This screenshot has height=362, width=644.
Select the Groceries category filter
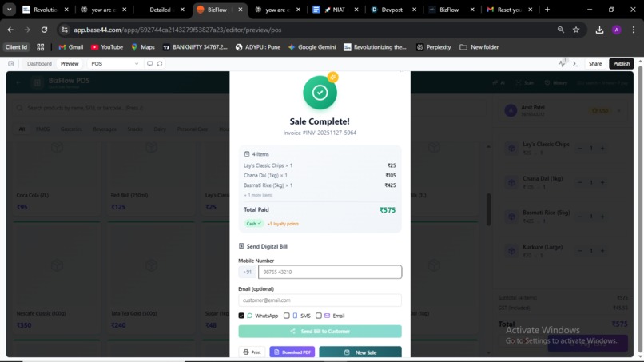click(x=71, y=129)
